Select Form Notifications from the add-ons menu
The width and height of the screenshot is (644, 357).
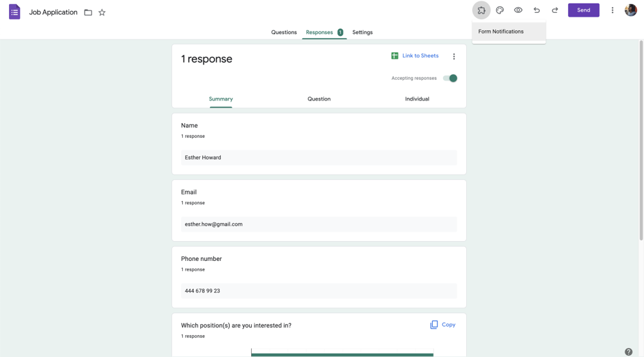501,32
